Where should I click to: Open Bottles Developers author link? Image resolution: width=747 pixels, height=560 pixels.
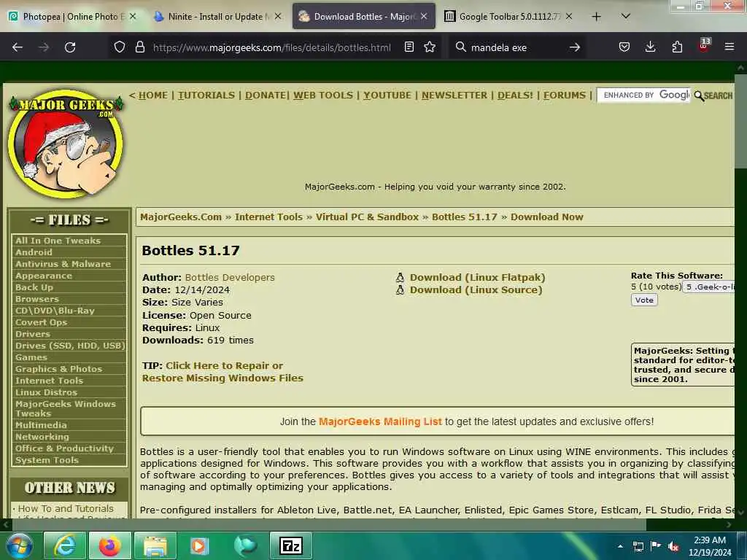[x=230, y=277]
